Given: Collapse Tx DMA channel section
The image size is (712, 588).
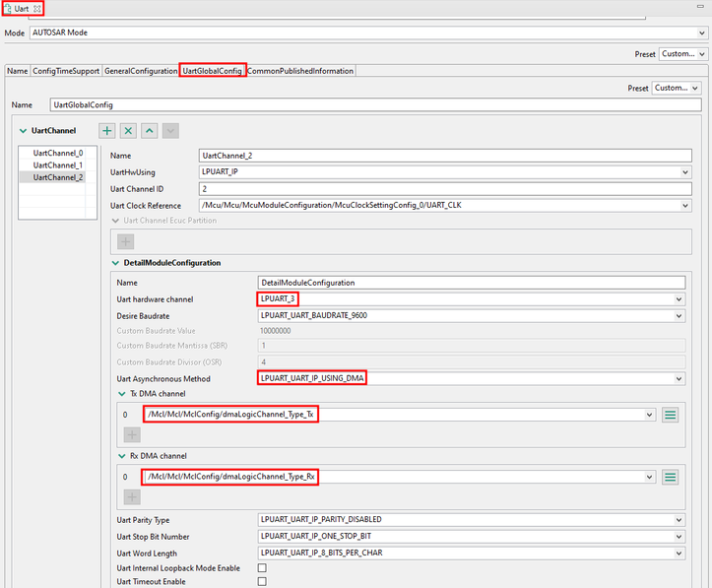Looking at the screenshot, I should tap(122, 394).
